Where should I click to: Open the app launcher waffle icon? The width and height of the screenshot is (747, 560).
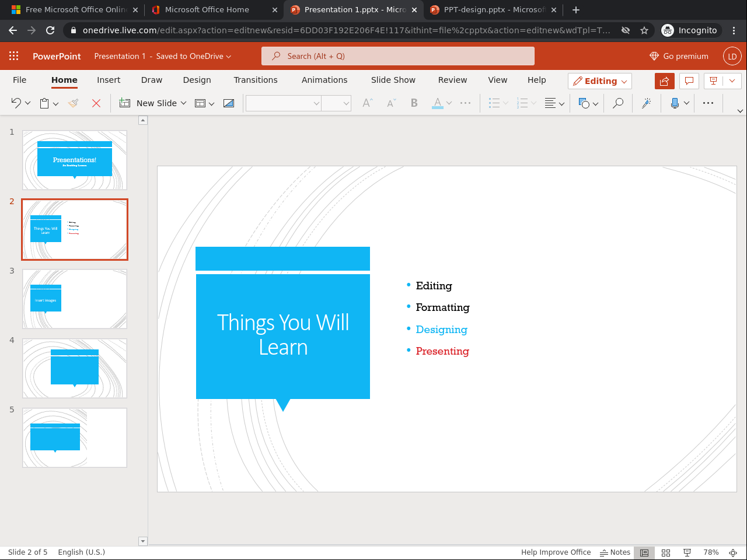coord(14,56)
